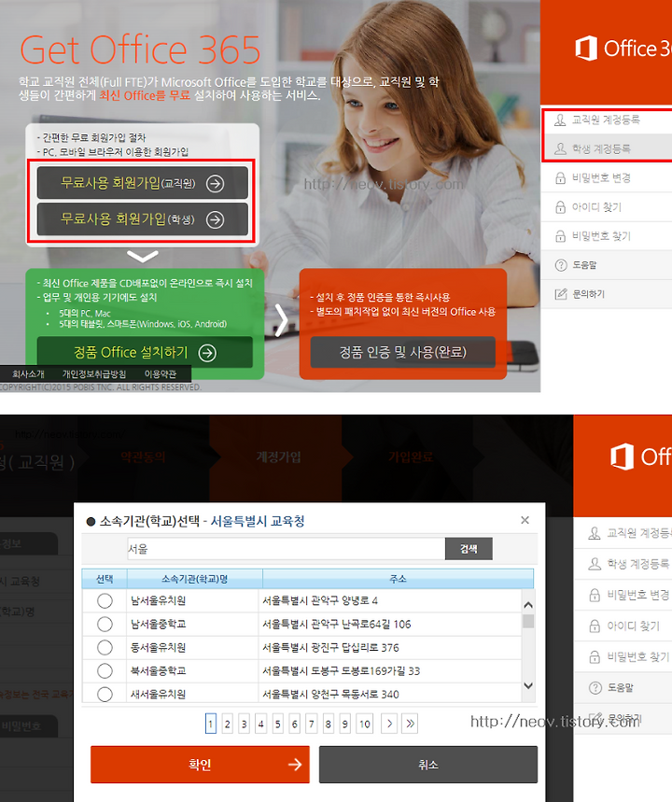
Task: Click question mark icon beside top 도움말
Action: tap(561, 265)
